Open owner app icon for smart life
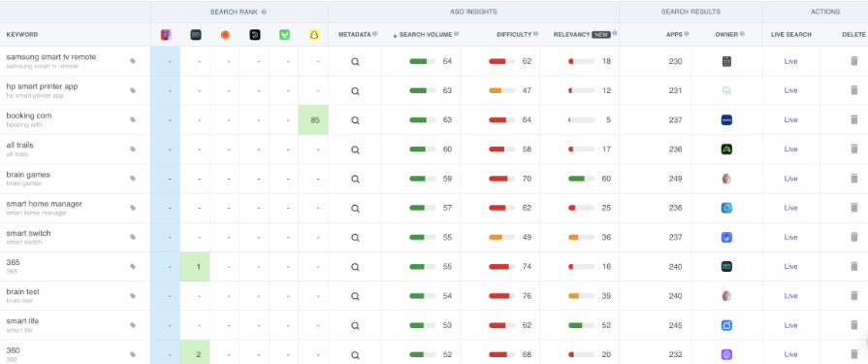The height and width of the screenshot is (364, 868). pos(726,325)
